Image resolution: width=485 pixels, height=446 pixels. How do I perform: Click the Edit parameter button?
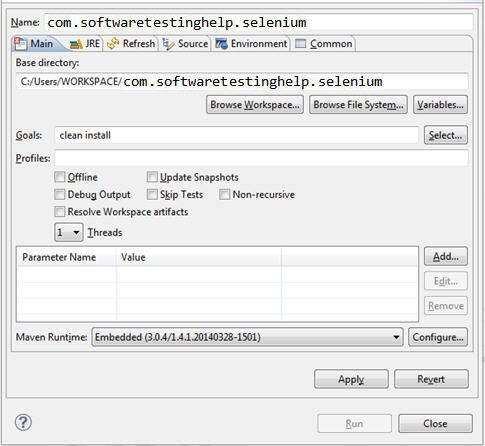point(446,281)
